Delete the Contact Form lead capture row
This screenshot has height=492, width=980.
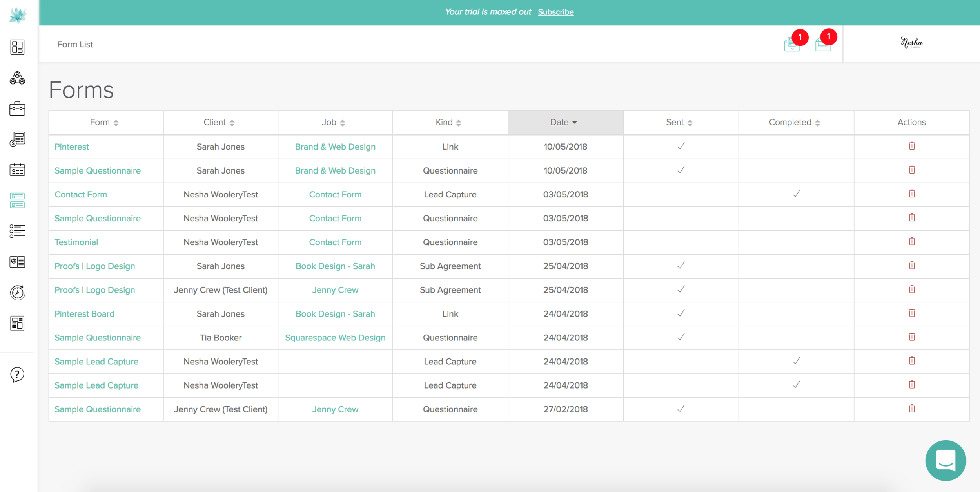tap(912, 194)
